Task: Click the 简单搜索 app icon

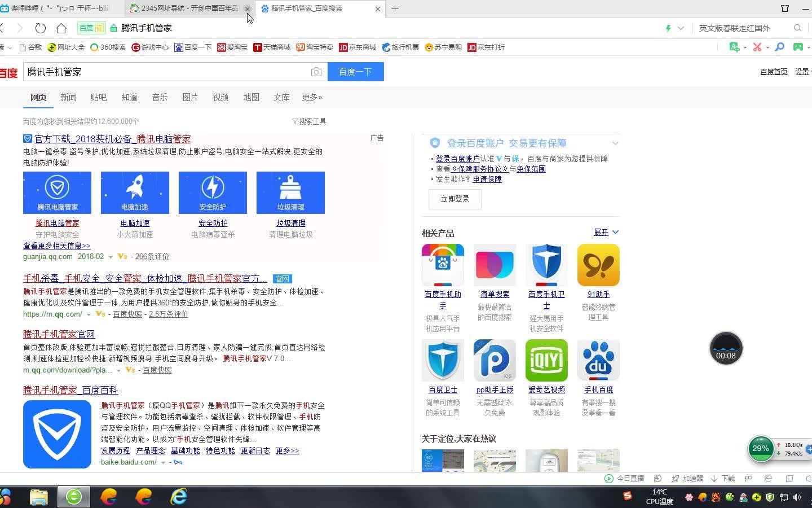Action: coord(495,265)
